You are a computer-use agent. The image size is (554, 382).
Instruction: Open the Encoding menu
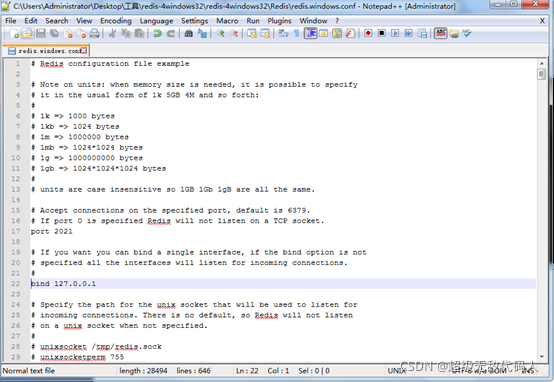point(116,21)
